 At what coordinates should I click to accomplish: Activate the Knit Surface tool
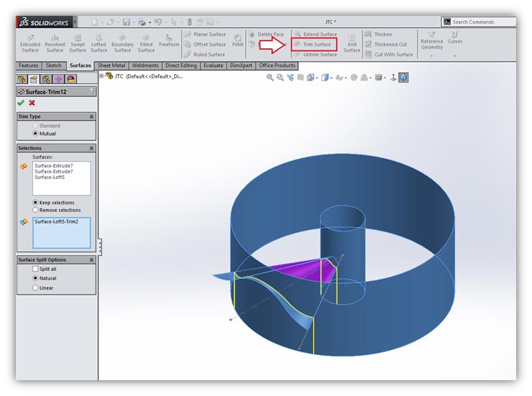352,42
